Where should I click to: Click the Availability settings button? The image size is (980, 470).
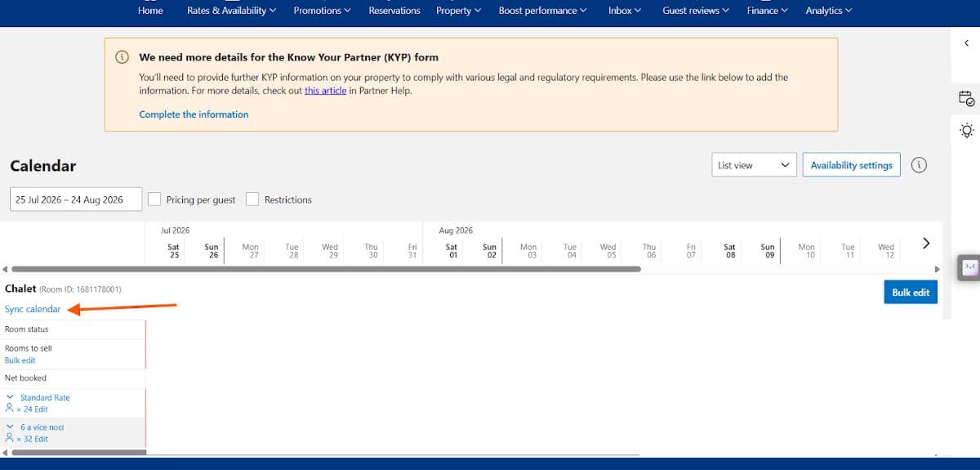[x=852, y=165]
